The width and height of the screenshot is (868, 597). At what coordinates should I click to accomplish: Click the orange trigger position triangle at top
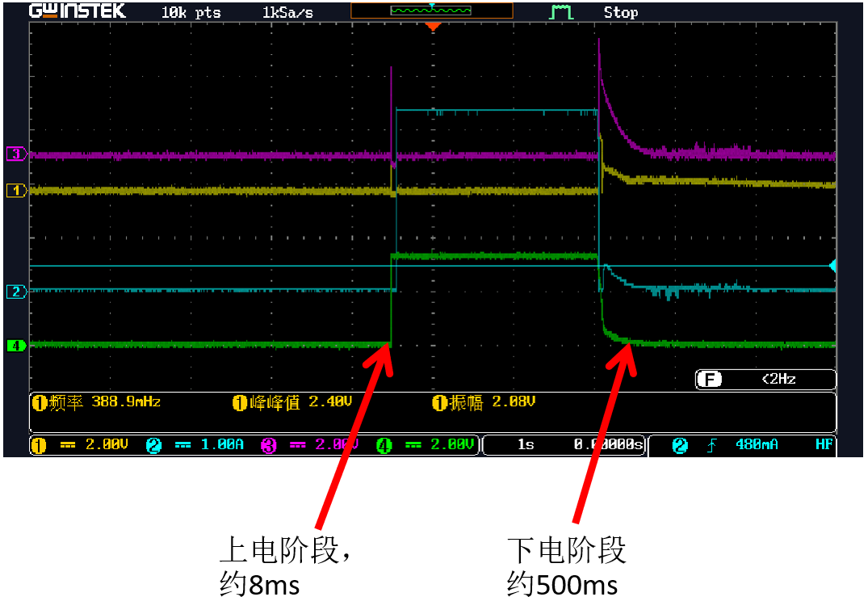tap(434, 24)
